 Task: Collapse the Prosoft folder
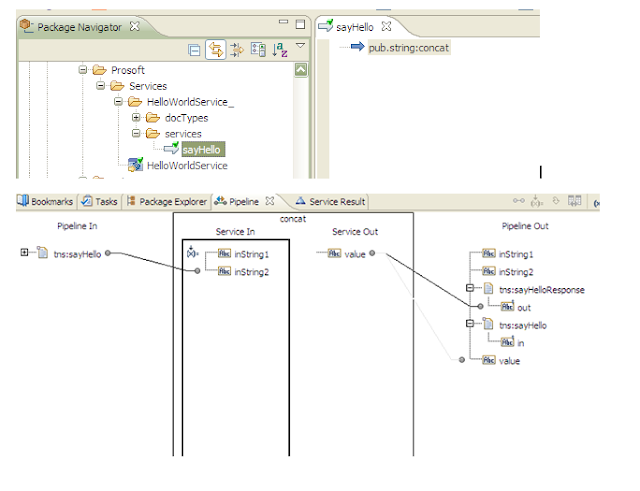tap(83, 70)
